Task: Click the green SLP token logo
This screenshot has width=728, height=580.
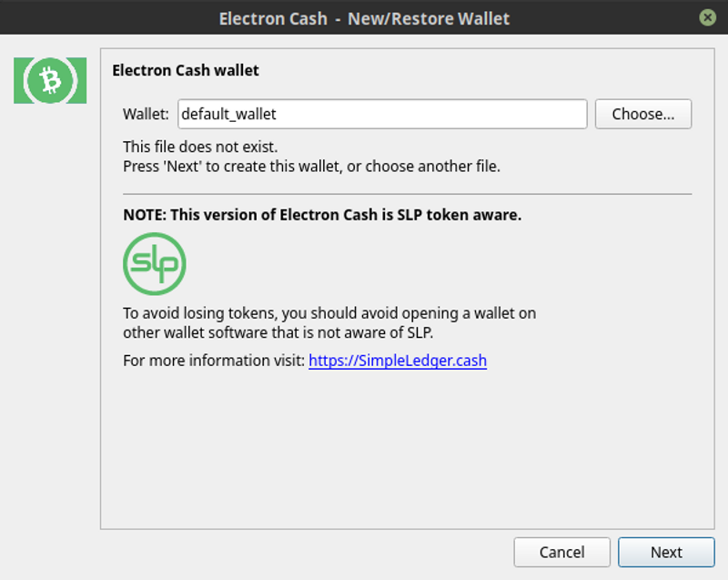Action: tap(155, 264)
